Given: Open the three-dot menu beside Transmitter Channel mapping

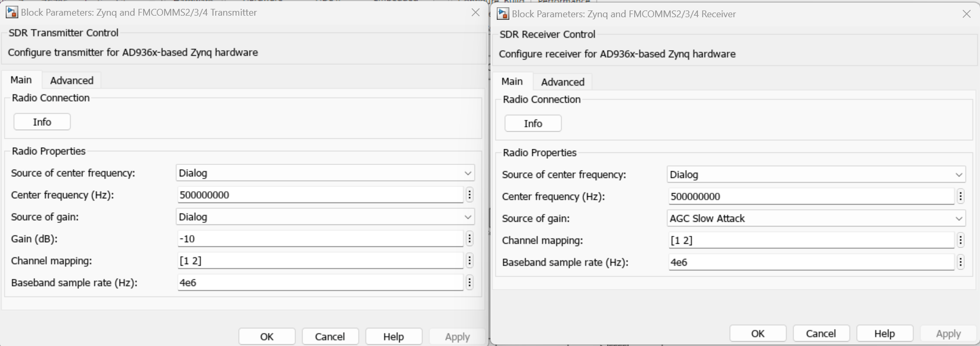Looking at the screenshot, I should tap(469, 261).
